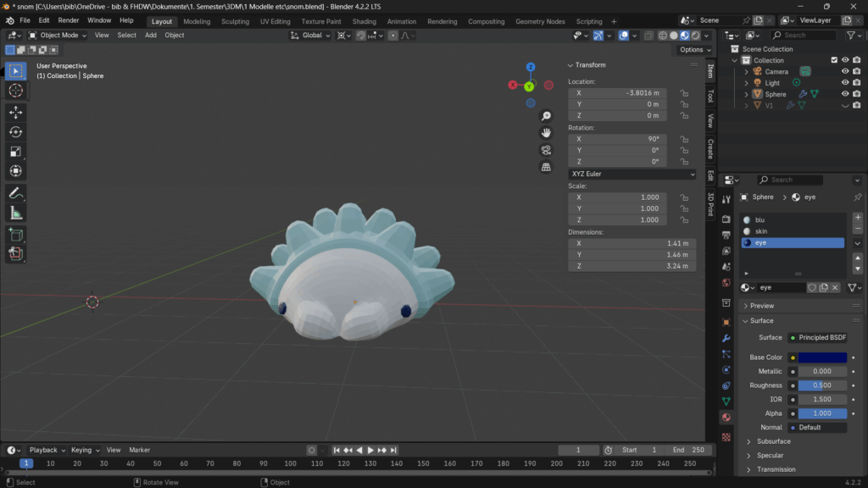Click the Add Cube tool icon
This screenshot has height=488, width=868.
(x=15, y=234)
